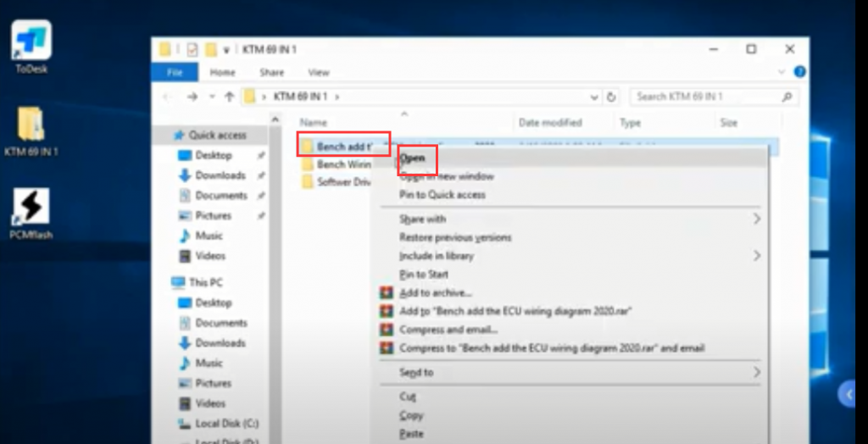Screen dimensions: 868x444
Task: Click the WinRAR icon beside Compress and email
Action: (386, 330)
